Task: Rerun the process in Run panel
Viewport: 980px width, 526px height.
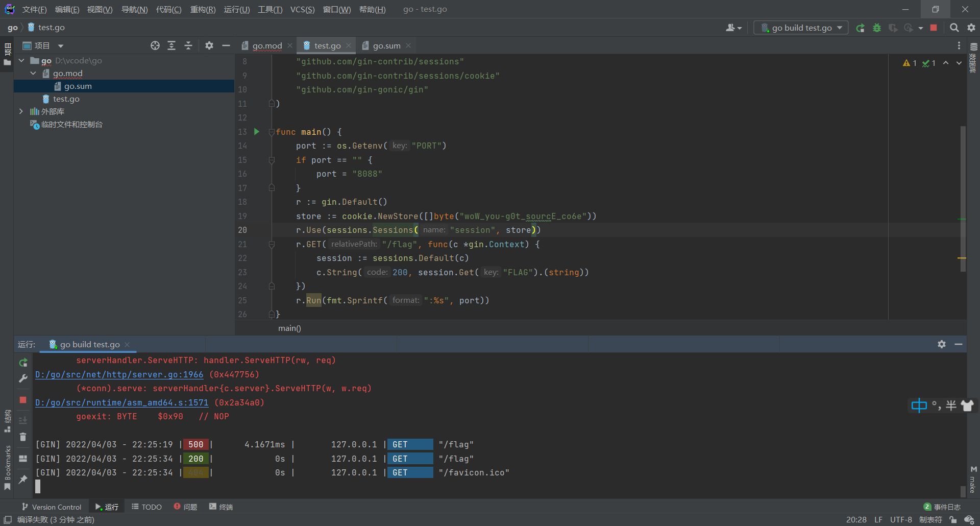Action: (x=23, y=363)
